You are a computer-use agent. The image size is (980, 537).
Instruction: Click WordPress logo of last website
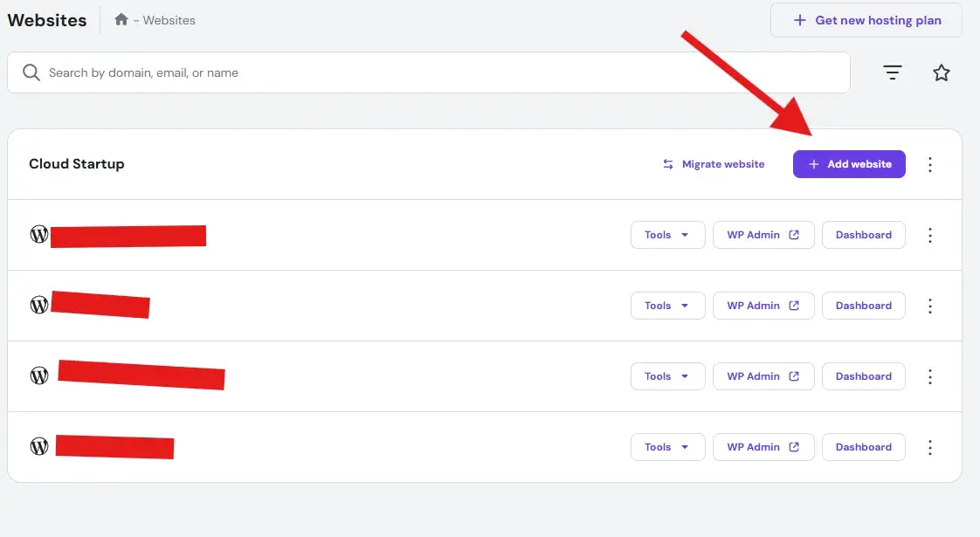click(39, 446)
